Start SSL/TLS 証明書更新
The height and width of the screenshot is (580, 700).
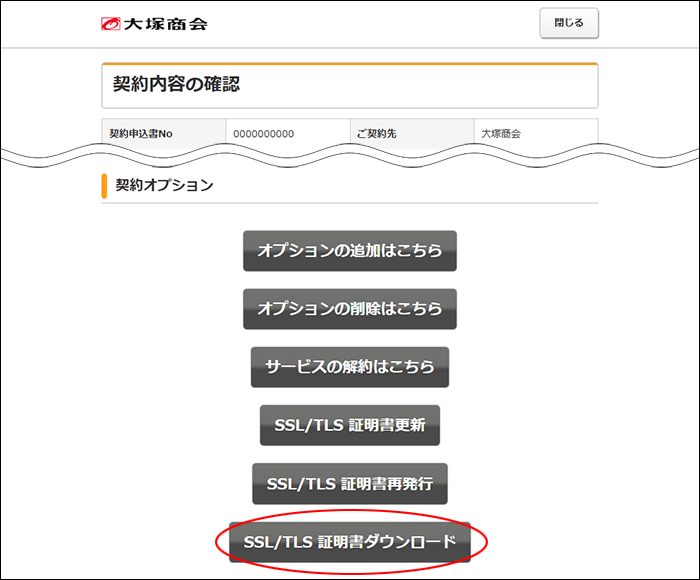(x=349, y=425)
